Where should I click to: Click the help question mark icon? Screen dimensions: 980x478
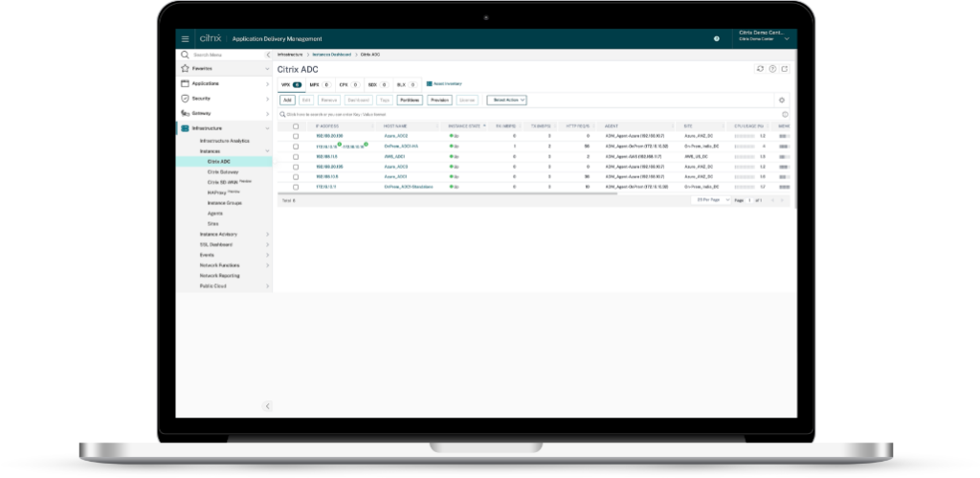tap(717, 38)
